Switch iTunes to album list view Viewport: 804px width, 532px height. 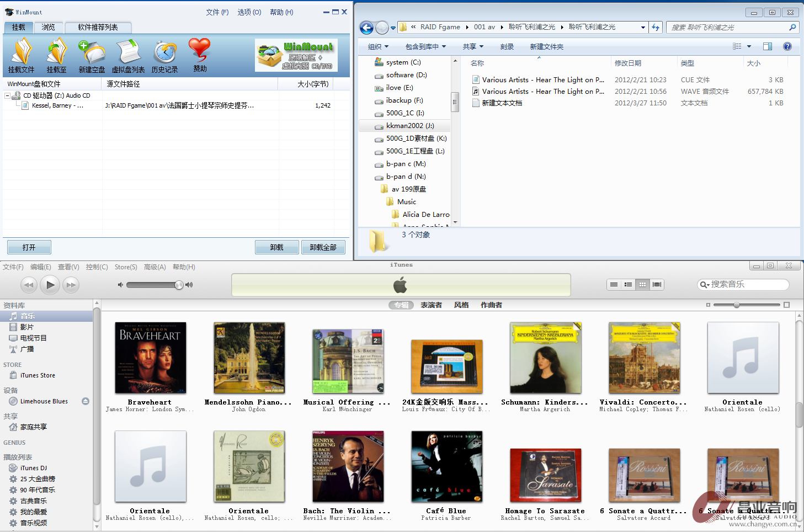click(x=628, y=284)
